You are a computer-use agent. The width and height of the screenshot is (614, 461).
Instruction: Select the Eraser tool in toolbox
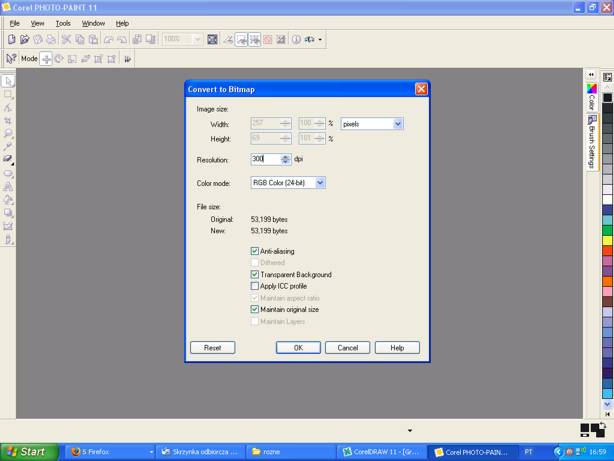point(9,159)
